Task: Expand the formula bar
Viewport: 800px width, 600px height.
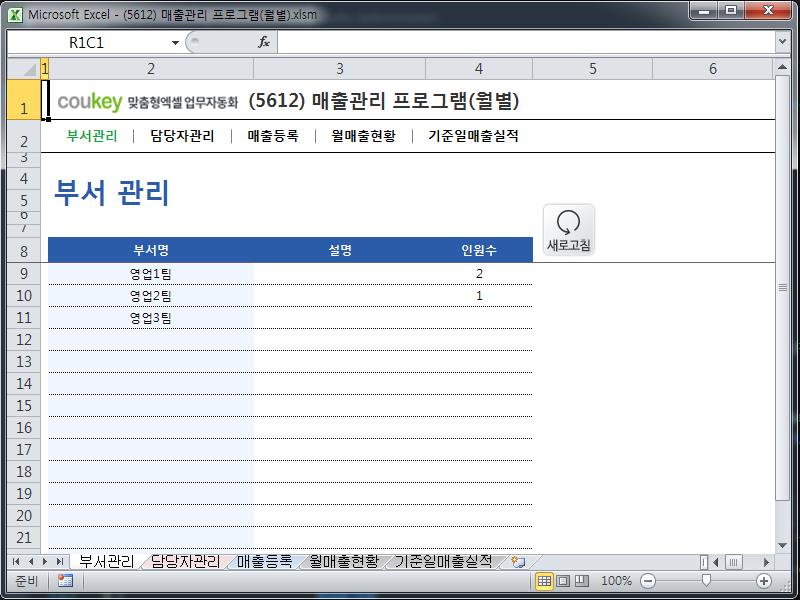Action: click(x=783, y=42)
